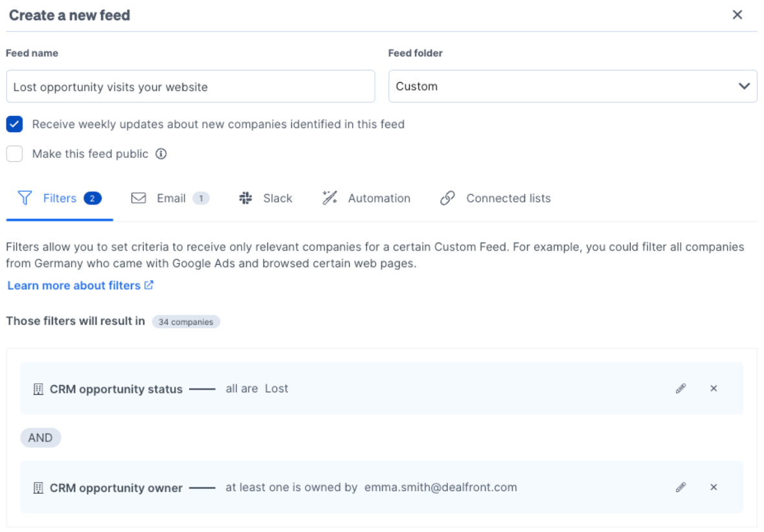
Task: Click the 34 companies count badge
Action: 186,322
